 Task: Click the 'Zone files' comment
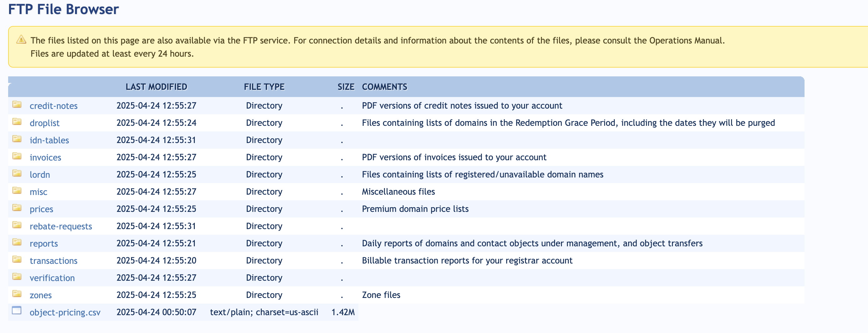tap(381, 295)
